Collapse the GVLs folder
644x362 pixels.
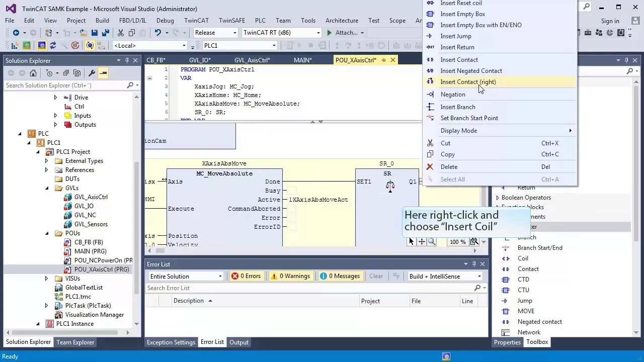pyautogui.click(x=46, y=188)
